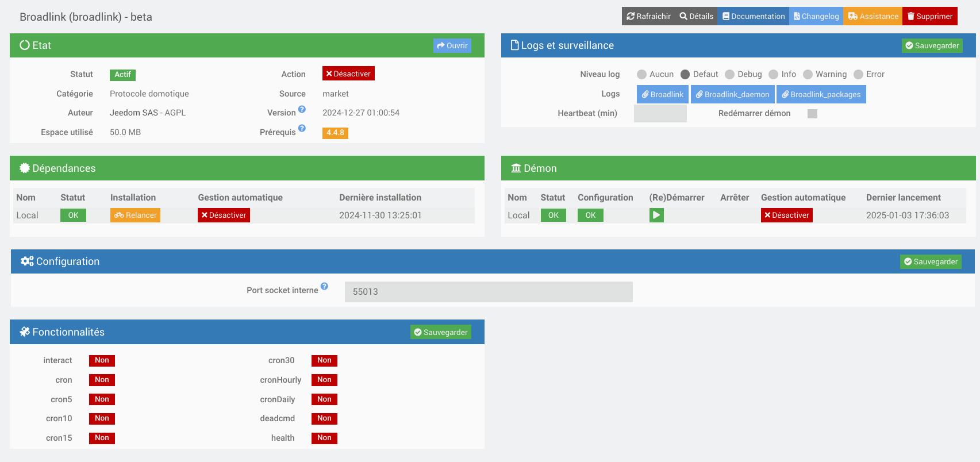Click the Version help question icon

(x=302, y=109)
